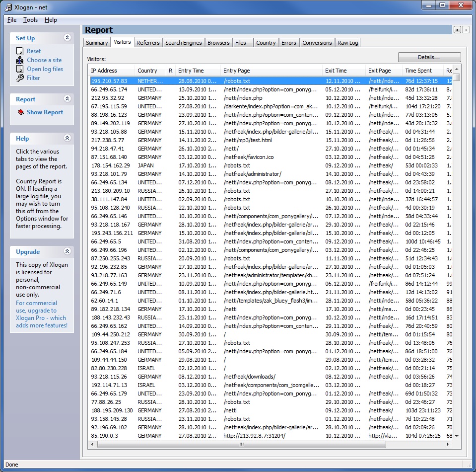Select the row with IP 212.95.32.92

tap(271, 98)
